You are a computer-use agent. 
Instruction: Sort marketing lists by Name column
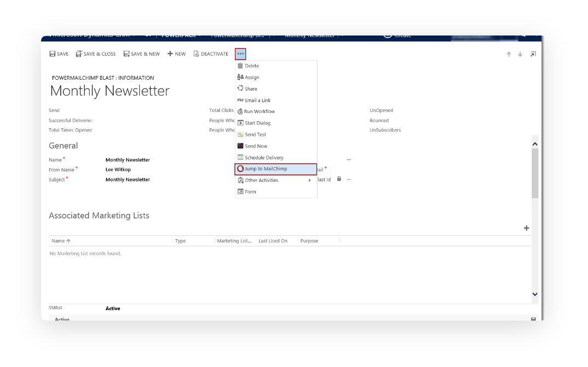(x=61, y=241)
